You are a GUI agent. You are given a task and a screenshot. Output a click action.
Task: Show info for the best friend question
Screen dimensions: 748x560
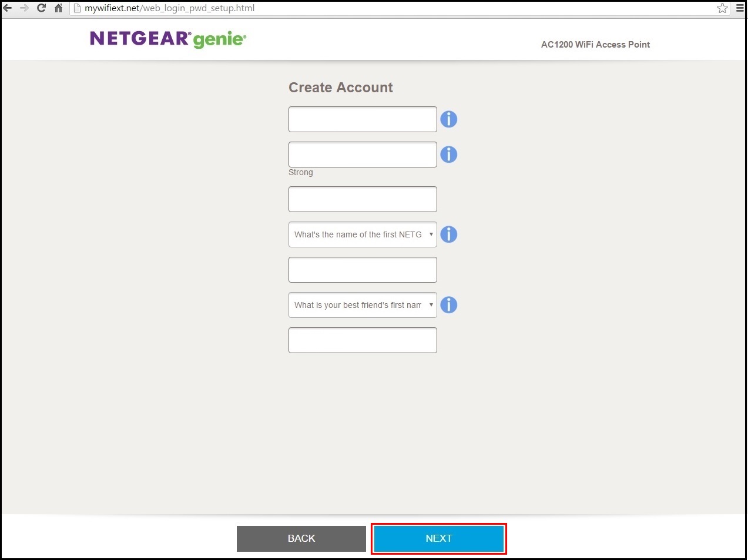[x=448, y=305]
